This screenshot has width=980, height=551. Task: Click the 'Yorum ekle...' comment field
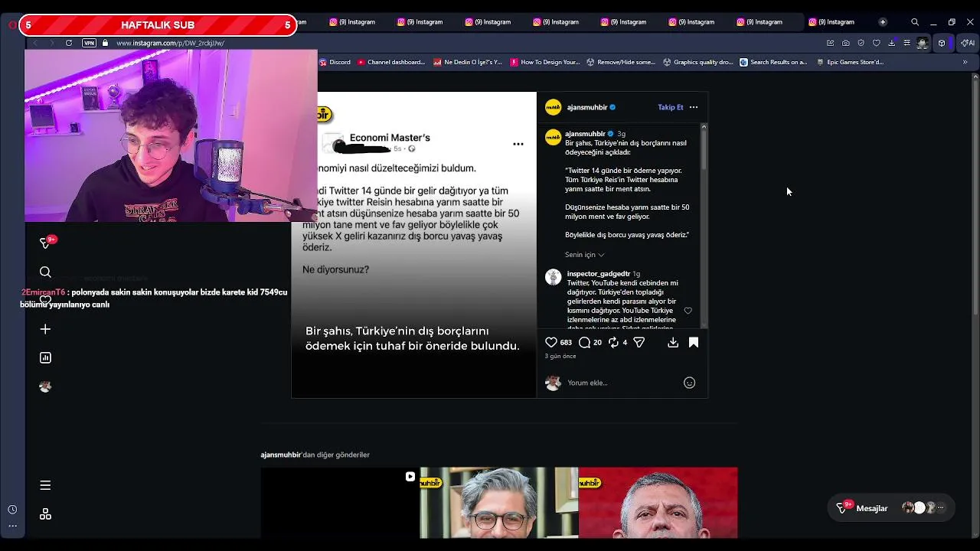622,383
